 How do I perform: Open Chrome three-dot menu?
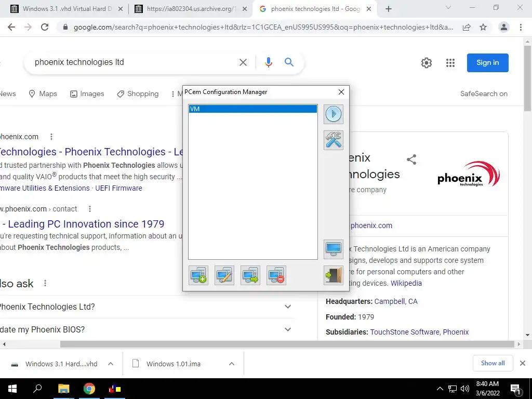(x=521, y=27)
